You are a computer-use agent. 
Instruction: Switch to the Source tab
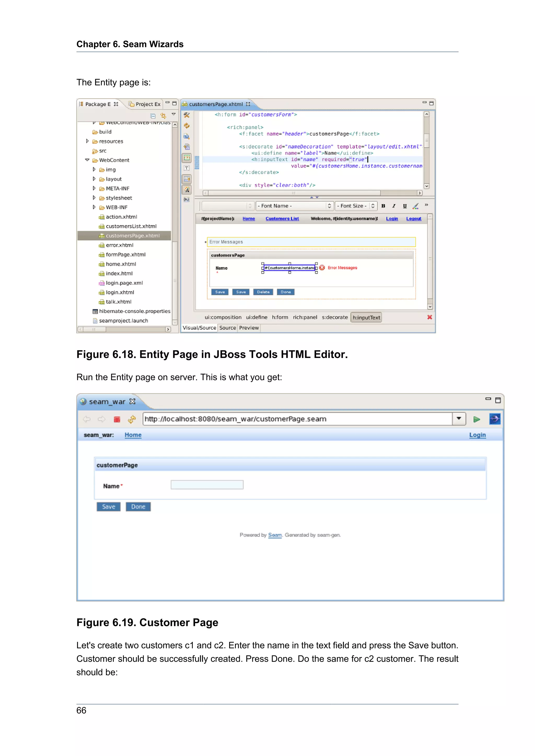[x=228, y=328]
